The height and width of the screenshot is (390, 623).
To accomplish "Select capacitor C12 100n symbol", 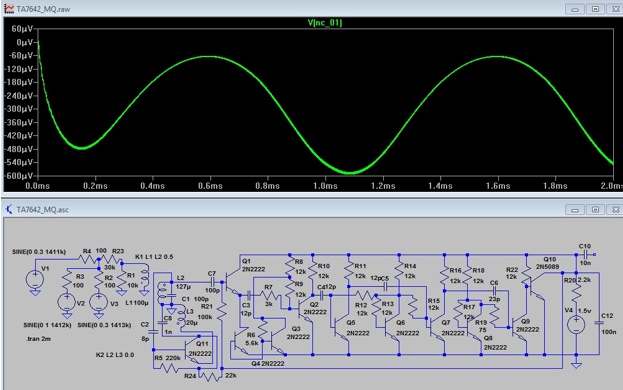I will (x=599, y=323).
